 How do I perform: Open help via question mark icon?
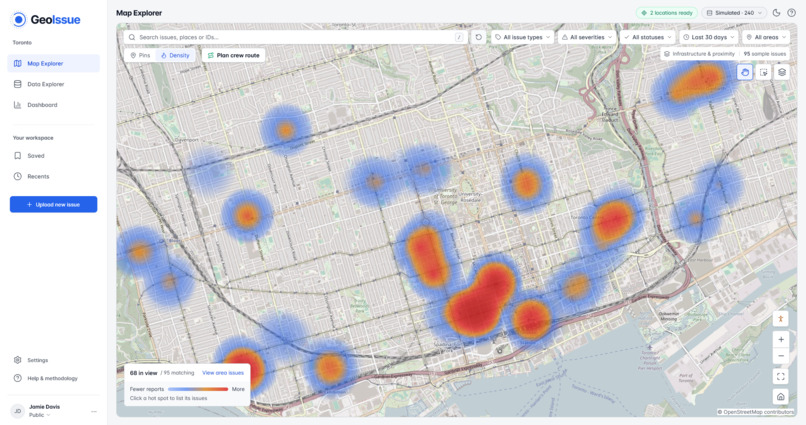point(792,13)
